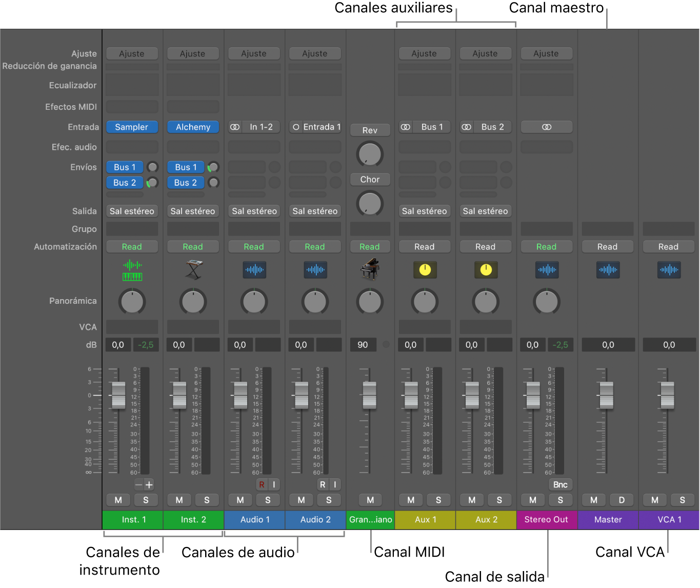Viewport: 700px width, 588px height.
Task: Click the Inst. 1 green keyboard waveform icon
Action: [x=132, y=270]
